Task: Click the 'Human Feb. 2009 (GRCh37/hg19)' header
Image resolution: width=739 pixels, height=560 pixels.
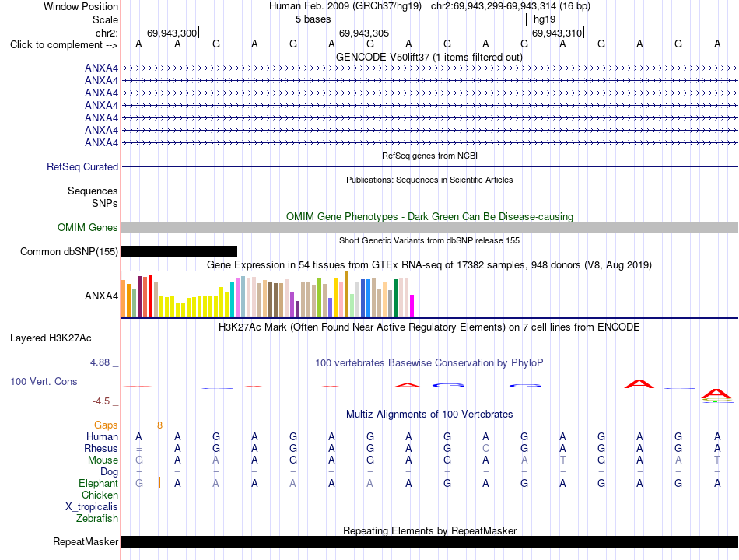Action: 345,6
